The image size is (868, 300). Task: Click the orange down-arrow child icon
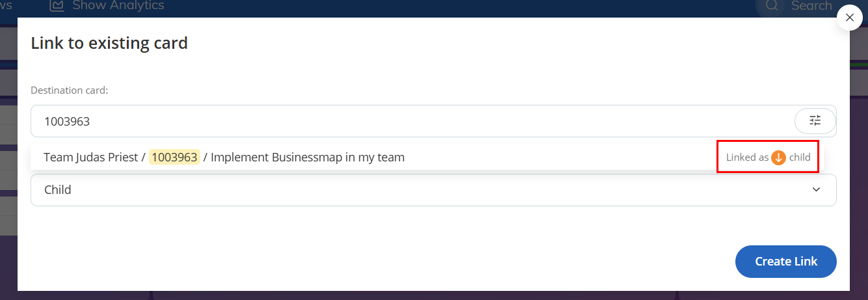[778, 157]
